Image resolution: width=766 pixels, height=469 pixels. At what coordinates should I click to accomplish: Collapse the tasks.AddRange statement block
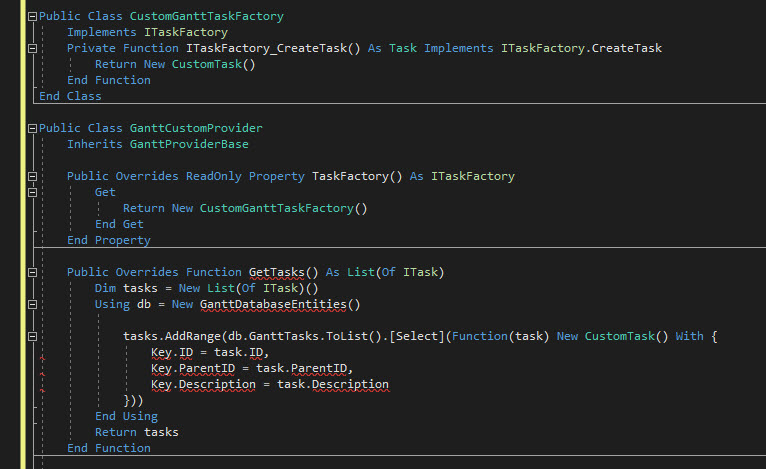coord(33,336)
